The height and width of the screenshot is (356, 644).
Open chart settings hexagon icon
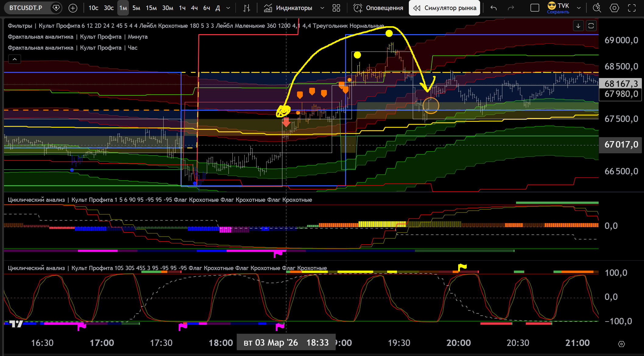(614, 8)
